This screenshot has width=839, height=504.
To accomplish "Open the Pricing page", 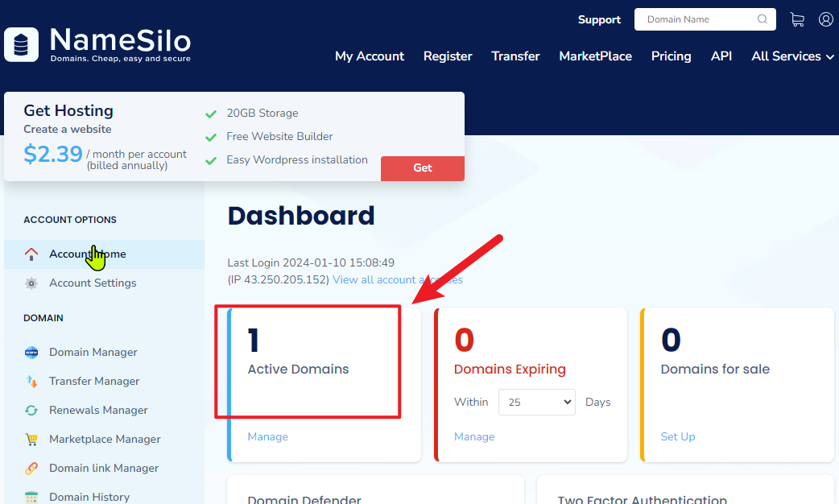I will (671, 56).
